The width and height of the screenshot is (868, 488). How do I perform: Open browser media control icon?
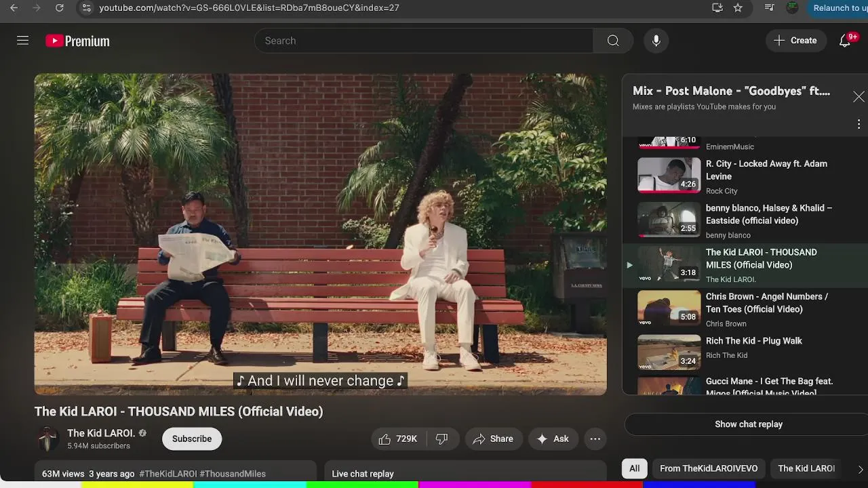[x=769, y=8]
